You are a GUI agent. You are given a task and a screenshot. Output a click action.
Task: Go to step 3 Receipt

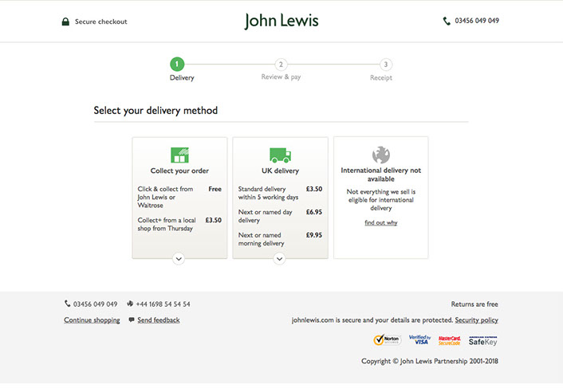[x=386, y=65]
